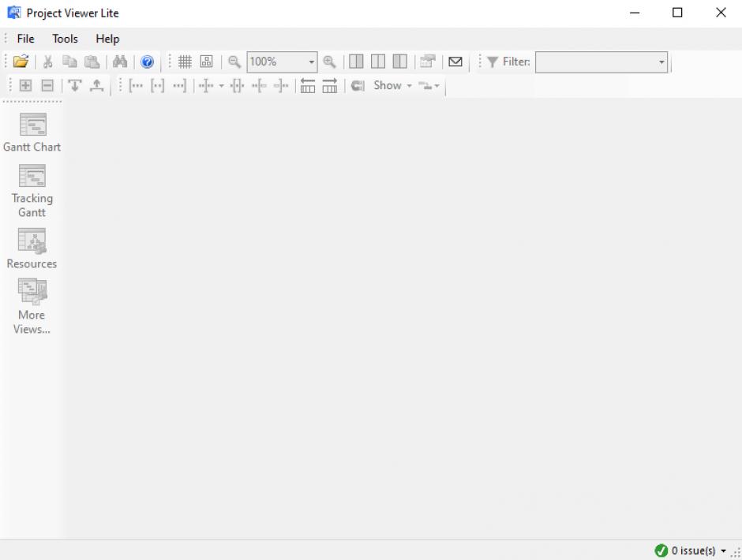Click the Copy icon in toolbar
The width and height of the screenshot is (742, 560).
(69, 62)
